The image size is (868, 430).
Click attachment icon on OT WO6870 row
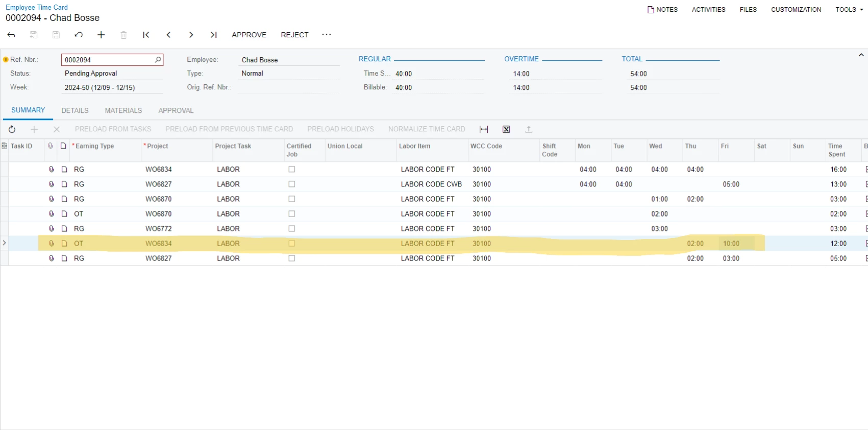pyautogui.click(x=51, y=213)
